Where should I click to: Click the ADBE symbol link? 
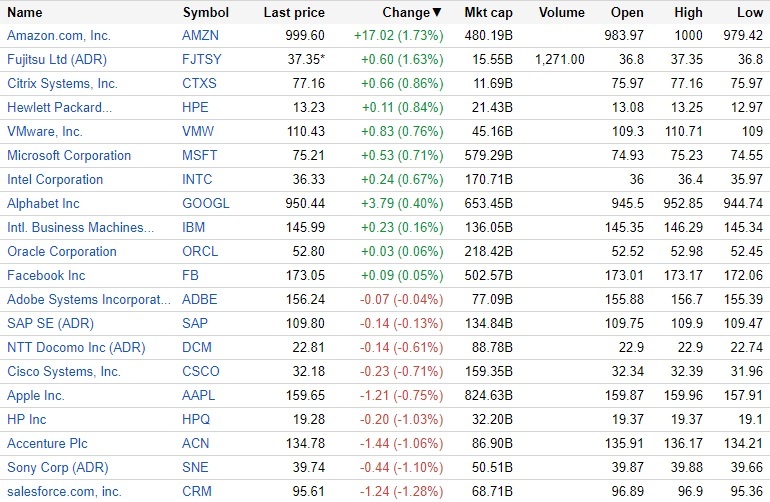[x=200, y=299]
